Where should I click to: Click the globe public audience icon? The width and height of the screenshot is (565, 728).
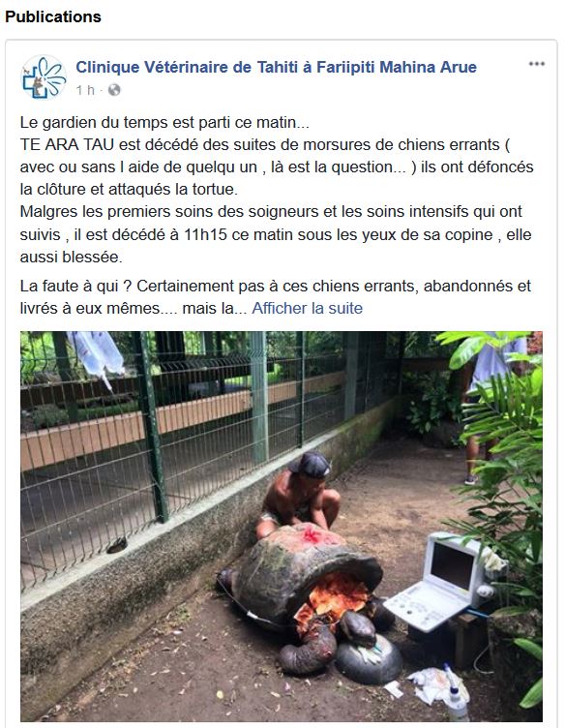tap(114, 90)
